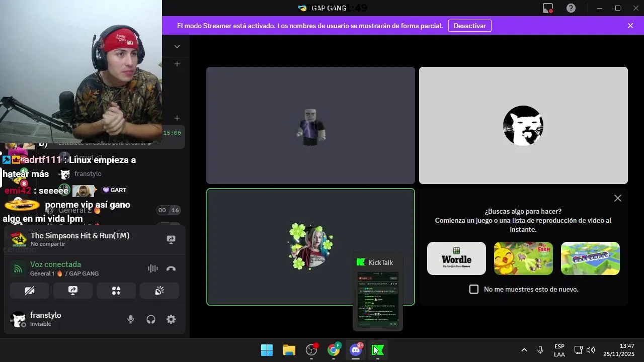Click franstylo in voice channel list

point(88,173)
